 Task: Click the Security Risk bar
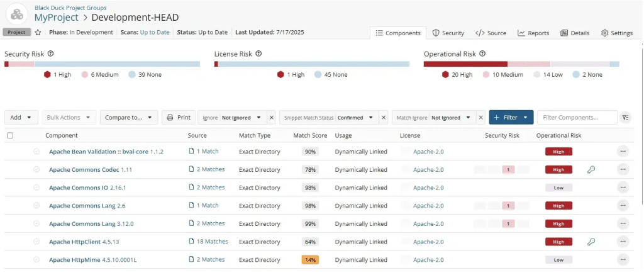(x=103, y=64)
